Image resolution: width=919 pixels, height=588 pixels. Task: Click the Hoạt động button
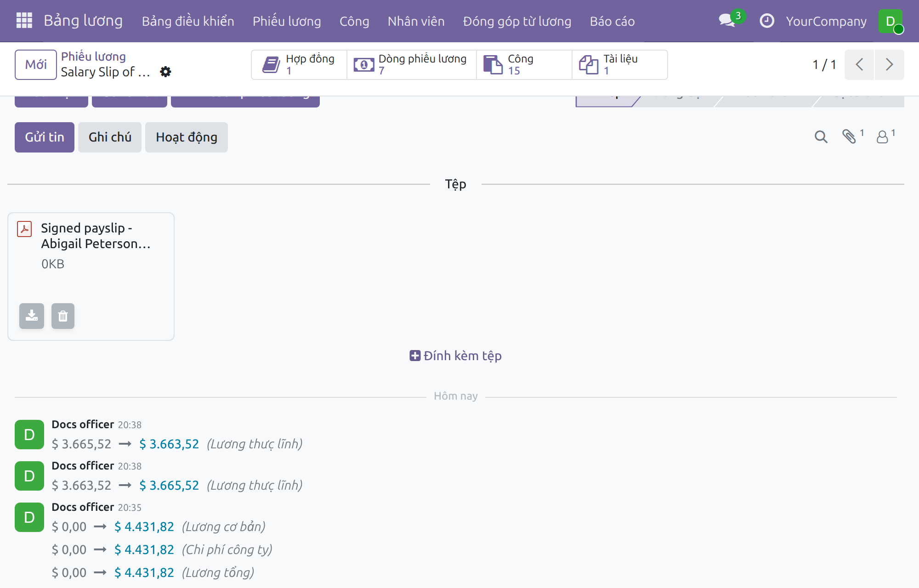click(x=187, y=137)
